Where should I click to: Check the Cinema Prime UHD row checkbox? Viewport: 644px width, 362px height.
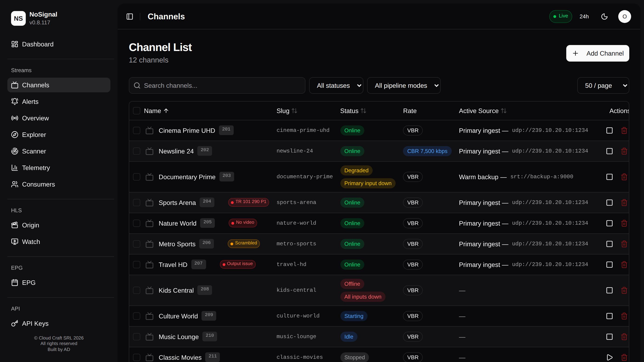point(136,130)
